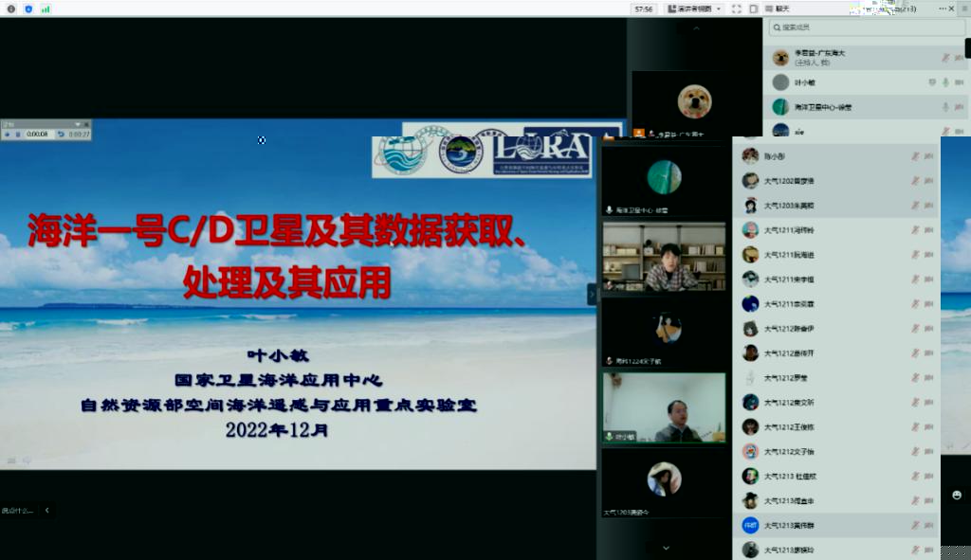This screenshot has width=971, height=560.
Task: Click the blue avatar of 大气1213黄伟群
Action: pos(750,525)
